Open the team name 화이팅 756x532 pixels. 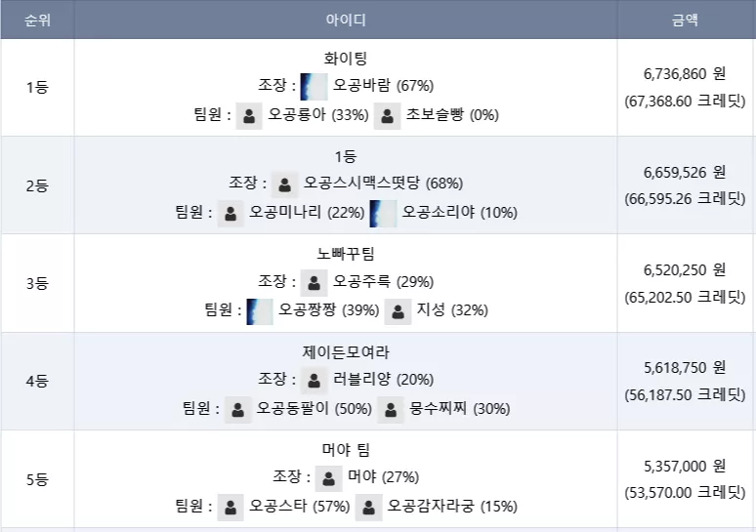[346, 59]
